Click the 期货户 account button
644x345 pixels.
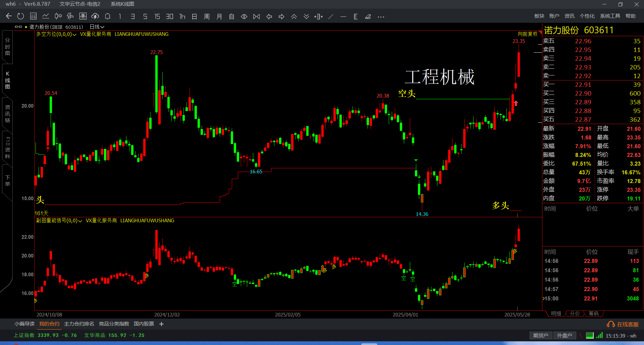(x=541, y=336)
